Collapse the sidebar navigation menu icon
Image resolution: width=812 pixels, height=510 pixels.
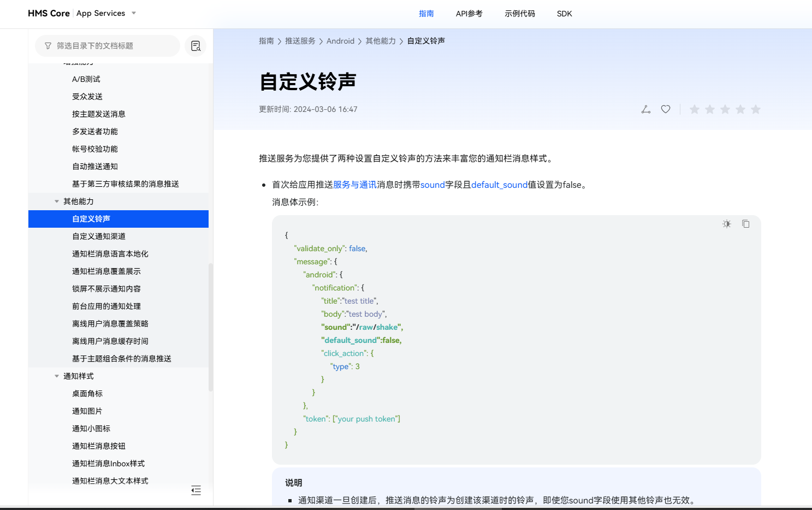tap(196, 490)
